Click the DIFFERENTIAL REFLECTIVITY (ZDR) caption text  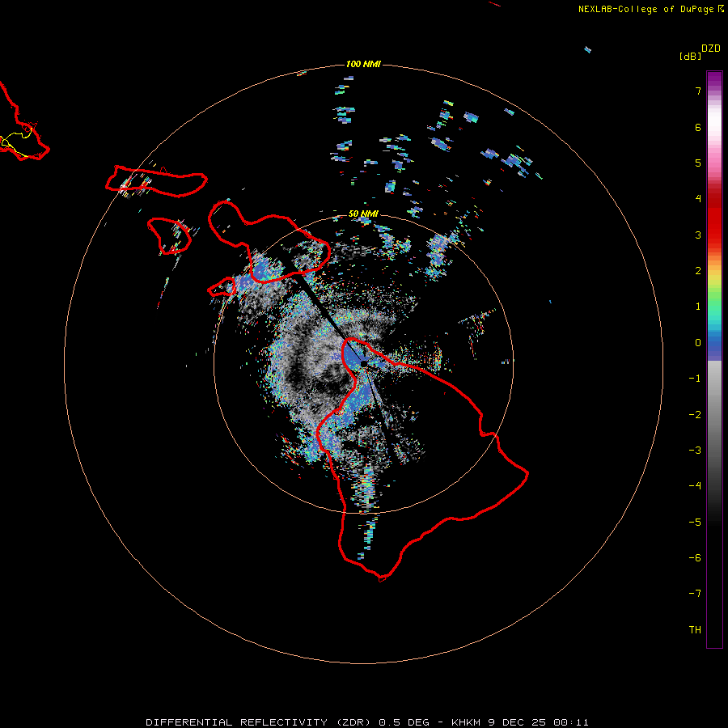point(259,722)
